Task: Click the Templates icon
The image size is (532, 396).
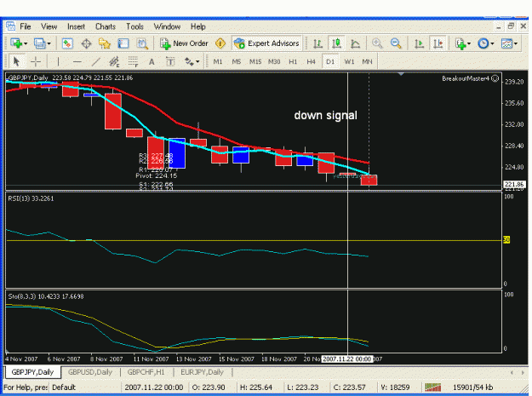Action: pyautogui.click(x=506, y=43)
